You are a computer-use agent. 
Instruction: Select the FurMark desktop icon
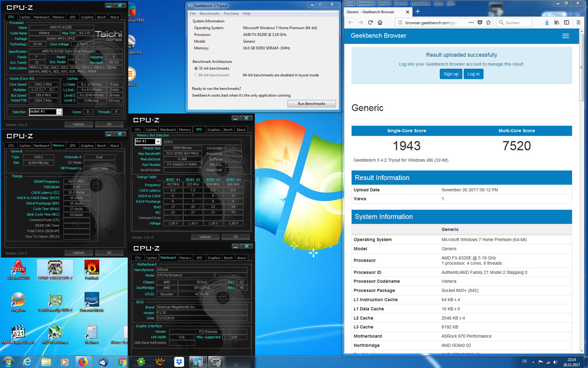pos(92,270)
